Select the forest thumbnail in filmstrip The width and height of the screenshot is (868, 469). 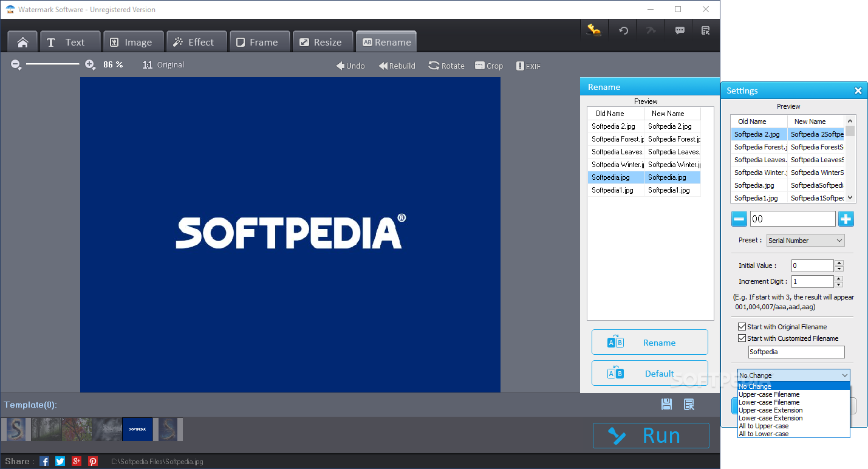pyautogui.click(x=47, y=430)
